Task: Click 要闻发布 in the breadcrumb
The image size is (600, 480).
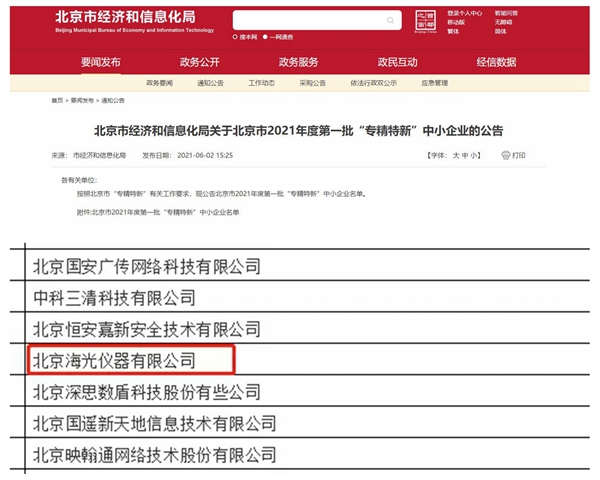Action: click(82, 101)
